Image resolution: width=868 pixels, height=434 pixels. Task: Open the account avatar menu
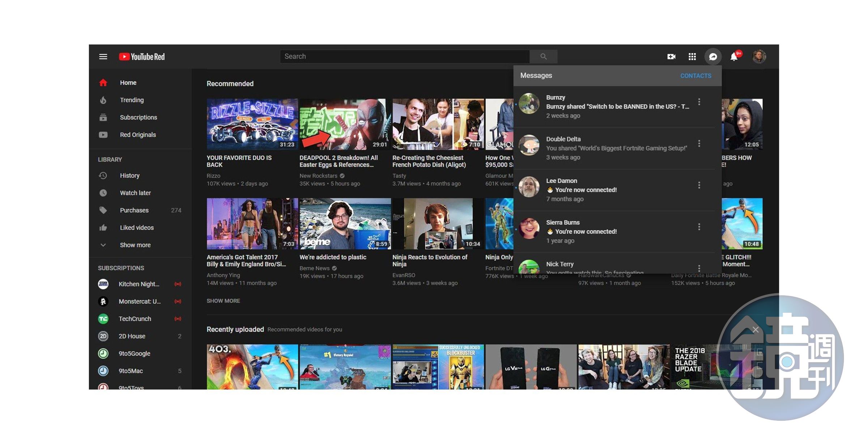pos(759,56)
